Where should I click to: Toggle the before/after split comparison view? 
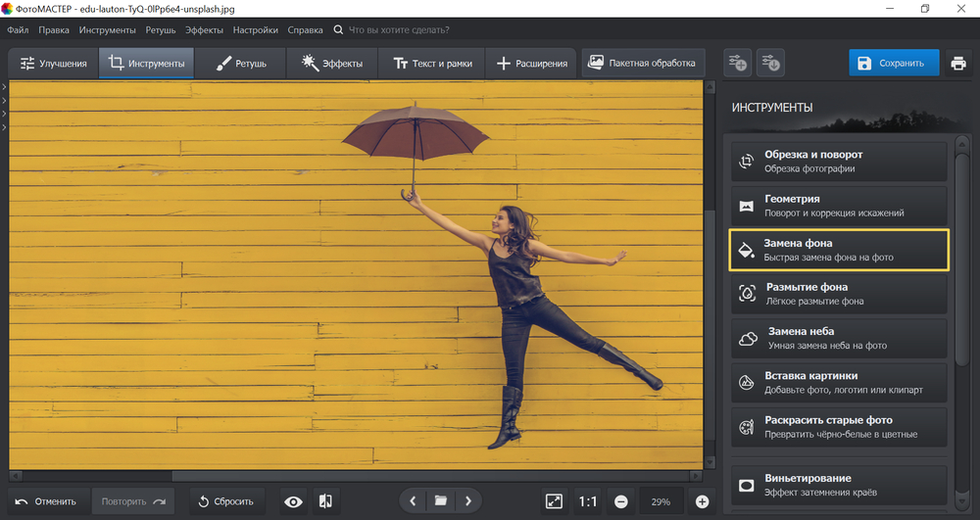[x=325, y=501]
